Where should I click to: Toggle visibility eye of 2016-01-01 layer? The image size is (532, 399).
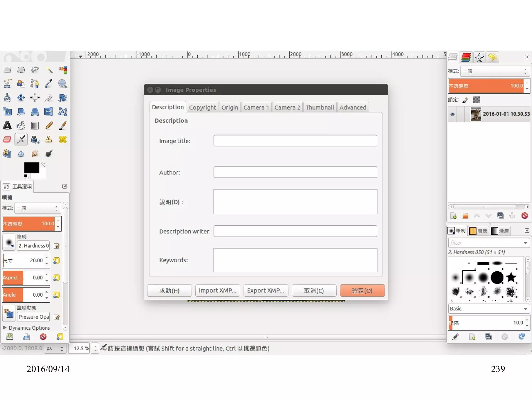452,114
